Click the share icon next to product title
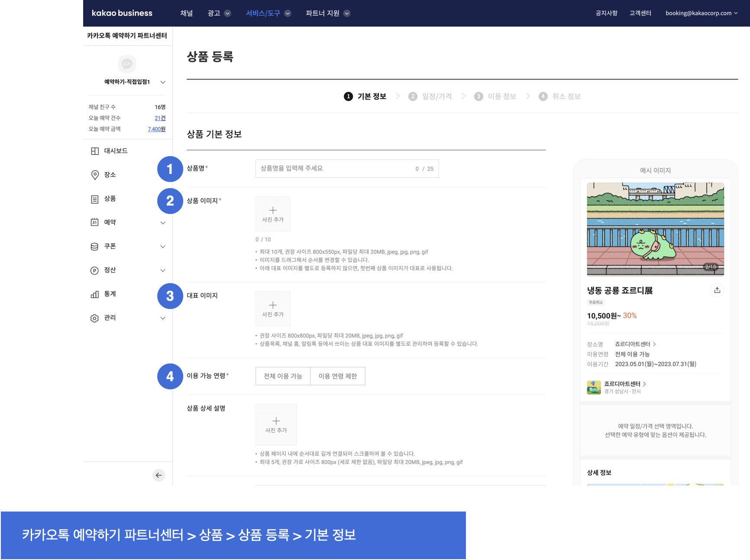This screenshot has width=750, height=560. click(717, 290)
